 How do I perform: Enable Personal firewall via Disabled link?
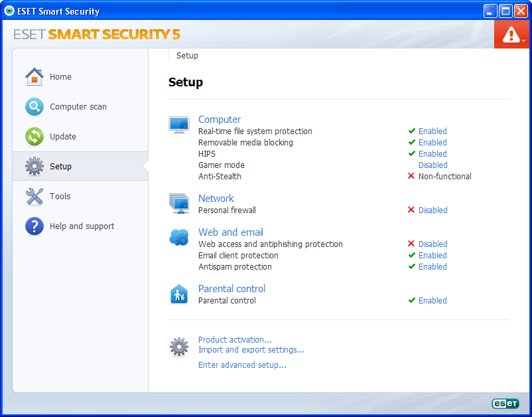click(433, 210)
